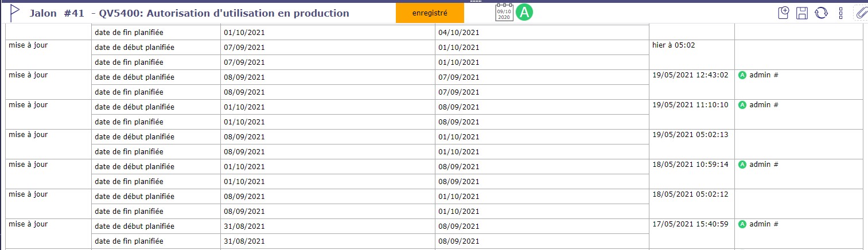Open the 09/10 2020 calendar date icon
Screen dimensions: 868x250
pyautogui.click(x=504, y=13)
